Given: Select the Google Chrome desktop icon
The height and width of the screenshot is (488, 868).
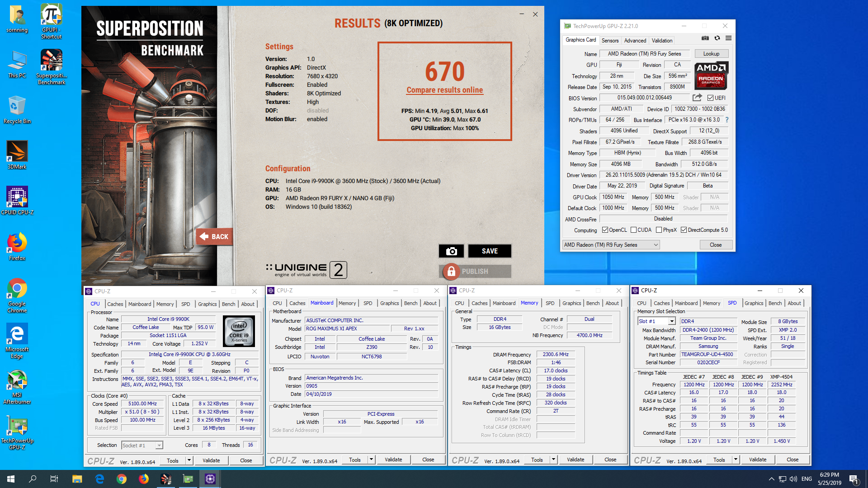Looking at the screenshot, I should (17, 296).
